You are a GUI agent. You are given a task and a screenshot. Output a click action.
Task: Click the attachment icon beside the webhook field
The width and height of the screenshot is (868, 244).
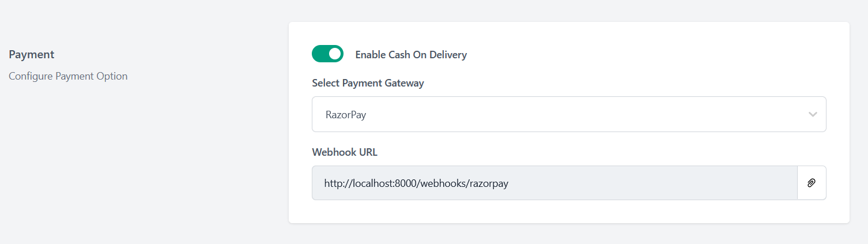812,183
